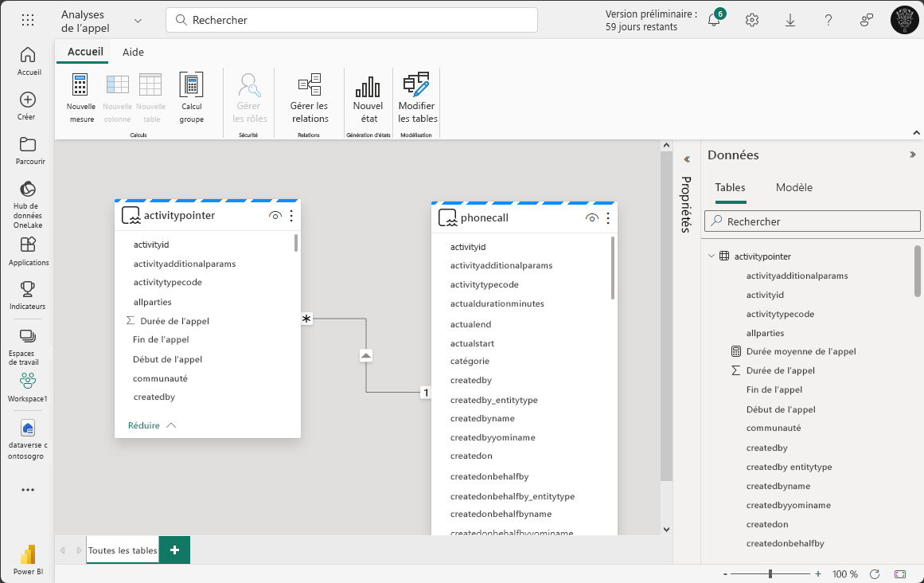Click Nouvelle mesure in ribbon
Screen dimensions: 924x583
80,98
